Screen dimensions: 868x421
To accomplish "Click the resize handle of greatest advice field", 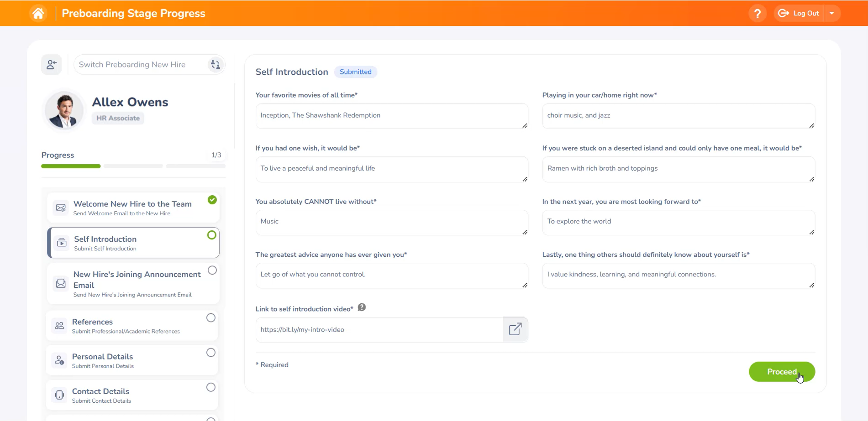I will [x=525, y=285].
